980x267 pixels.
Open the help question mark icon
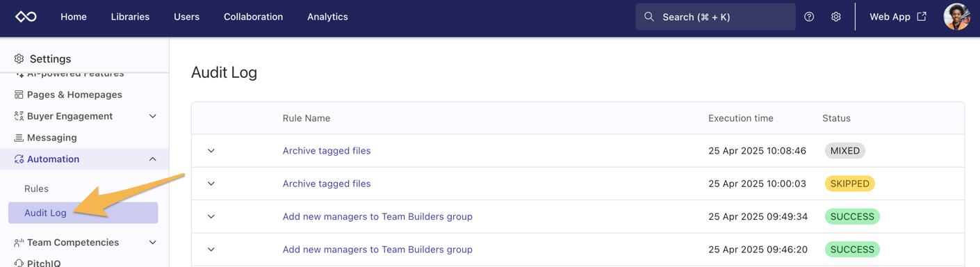tap(809, 17)
